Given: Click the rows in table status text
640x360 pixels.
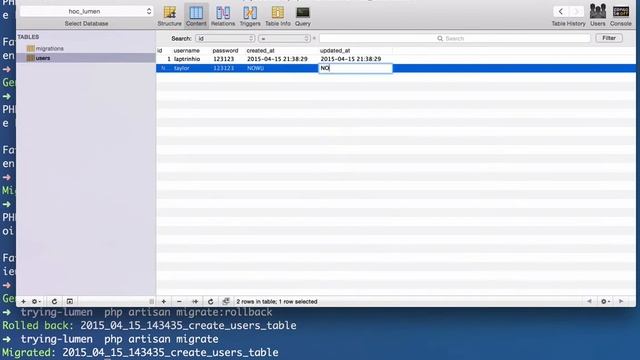Looking at the screenshot, I should coord(277,302).
